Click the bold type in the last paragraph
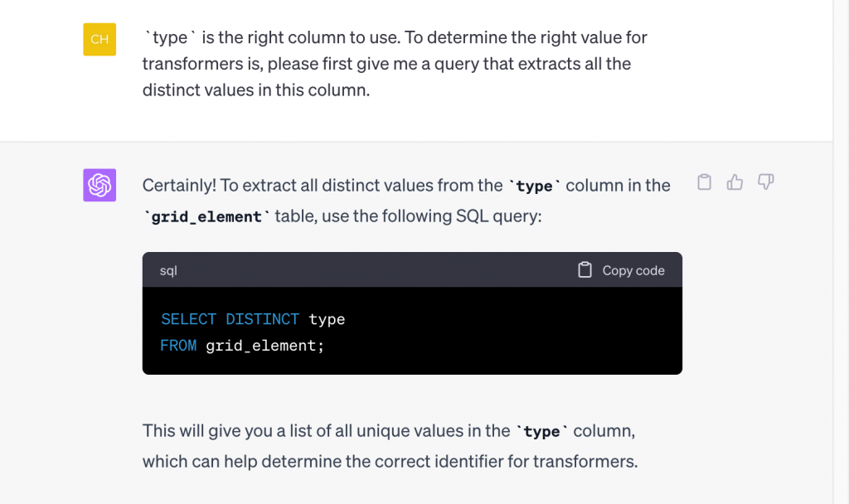The image size is (849, 504). click(x=541, y=431)
